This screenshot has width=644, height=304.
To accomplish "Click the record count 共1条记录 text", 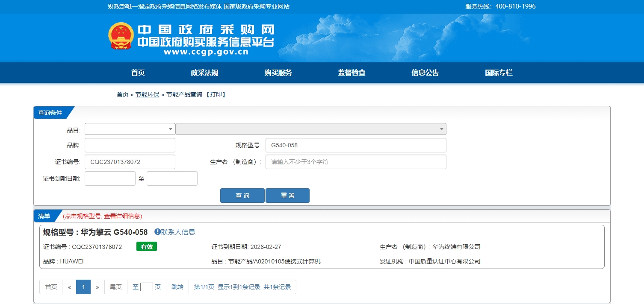I will point(277,287).
